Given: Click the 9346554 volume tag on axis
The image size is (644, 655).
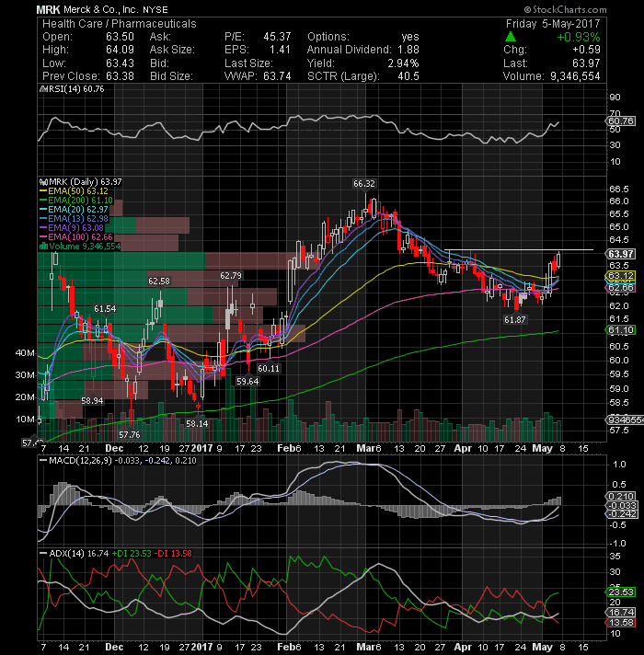Looking at the screenshot, I should (x=625, y=419).
